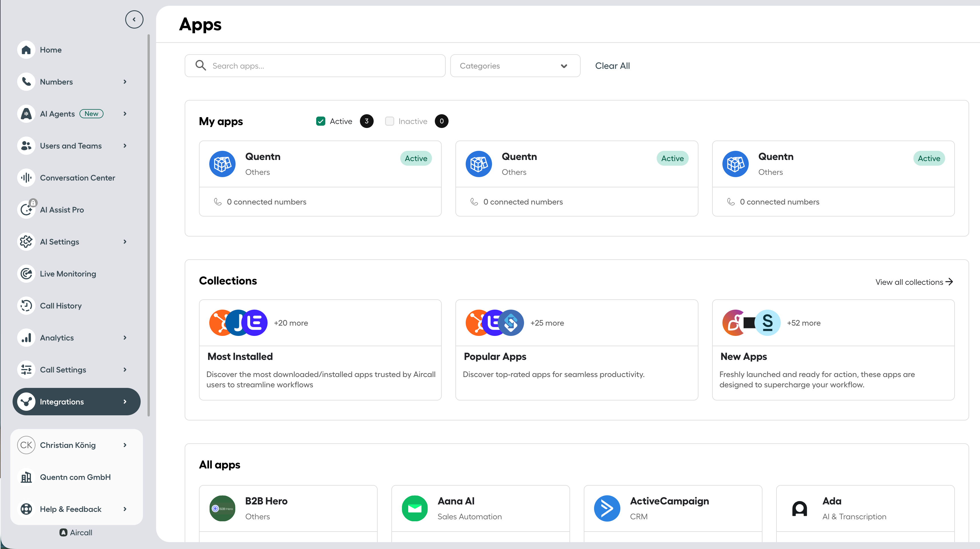The width and height of the screenshot is (980, 549).
Task: Click the AI Agents sidebar icon
Action: [26, 114]
